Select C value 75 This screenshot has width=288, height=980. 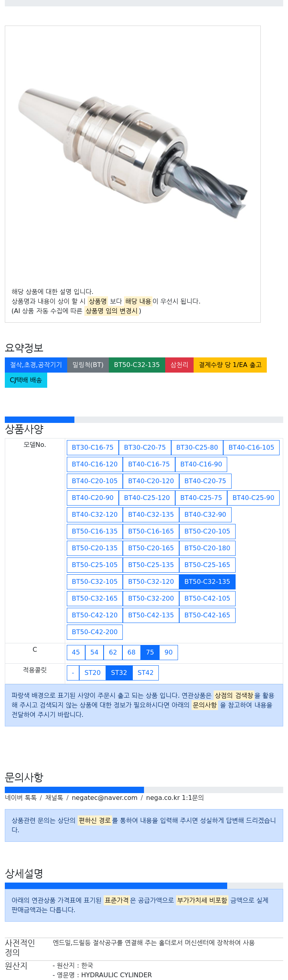(x=150, y=652)
